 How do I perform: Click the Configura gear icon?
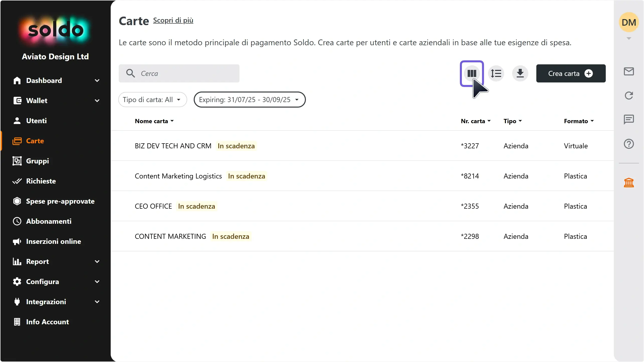tap(17, 282)
